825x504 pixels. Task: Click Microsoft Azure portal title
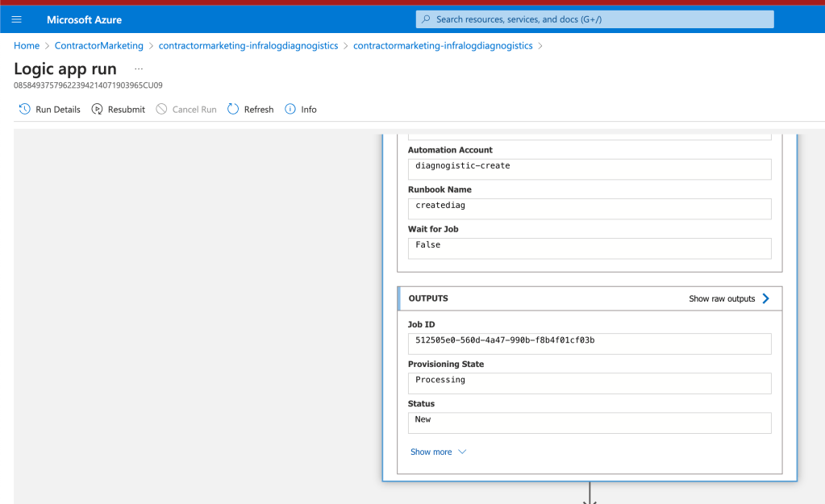pyautogui.click(x=84, y=19)
